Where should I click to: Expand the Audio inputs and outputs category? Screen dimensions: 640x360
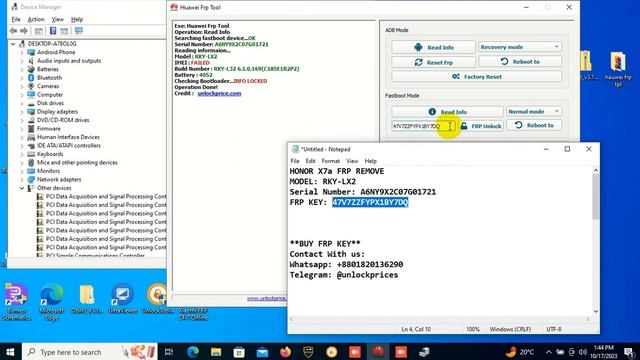coord(22,61)
